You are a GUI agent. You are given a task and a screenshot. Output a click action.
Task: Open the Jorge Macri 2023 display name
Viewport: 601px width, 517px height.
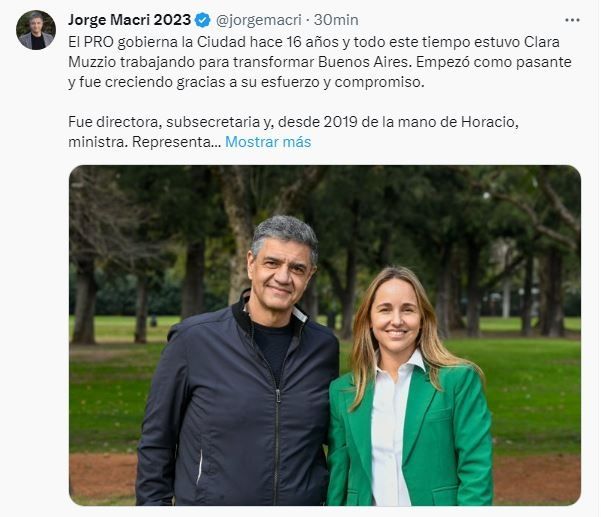[130, 20]
